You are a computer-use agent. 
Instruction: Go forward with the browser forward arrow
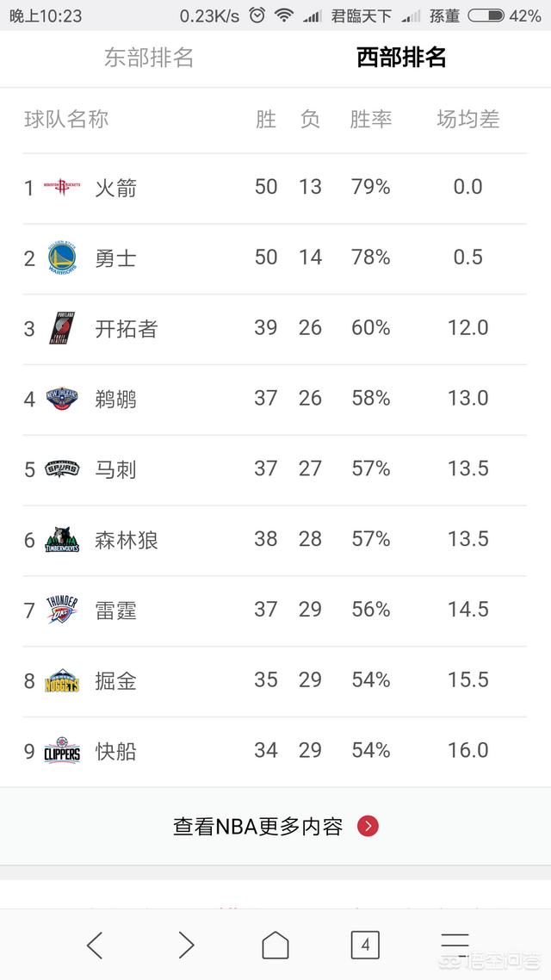click(186, 946)
